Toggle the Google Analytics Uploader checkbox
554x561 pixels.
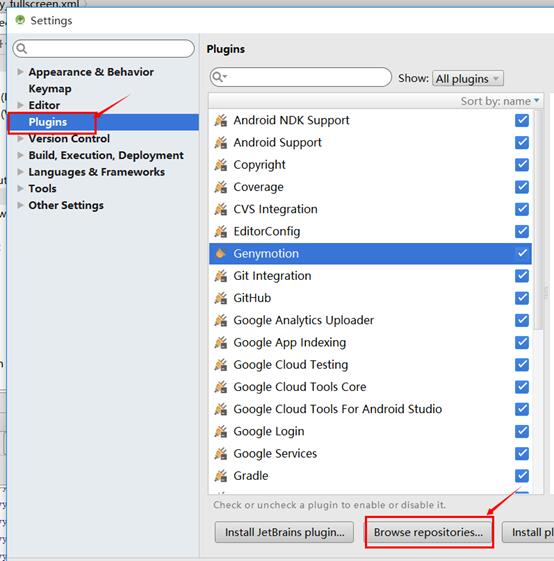pyautogui.click(x=522, y=320)
